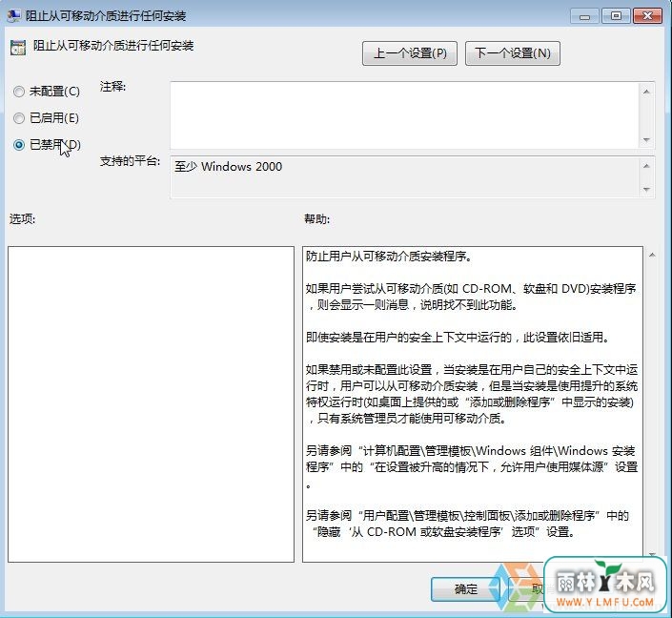Select the 已启用(E) radio button
This screenshot has height=618, width=672.
click(x=19, y=118)
